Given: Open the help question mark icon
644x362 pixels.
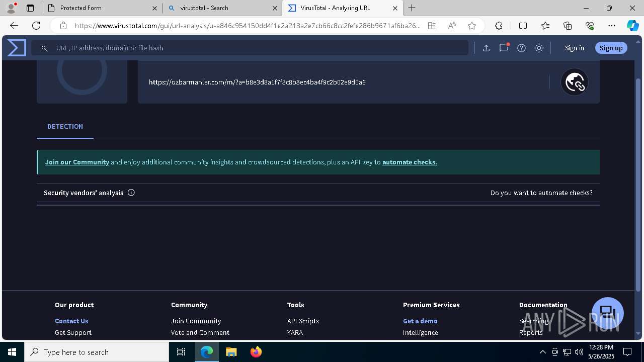Looking at the screenshot, I should click(521, 48).
